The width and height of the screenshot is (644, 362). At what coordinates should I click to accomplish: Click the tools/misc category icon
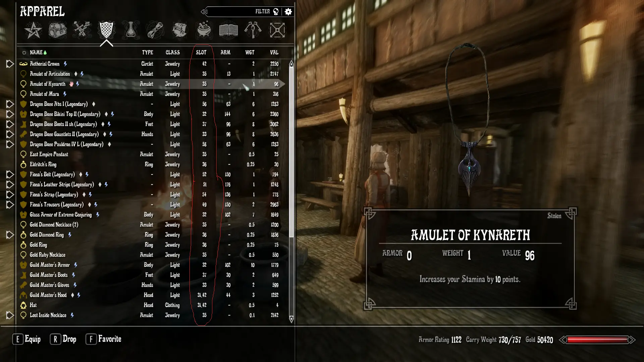[277, 30]
